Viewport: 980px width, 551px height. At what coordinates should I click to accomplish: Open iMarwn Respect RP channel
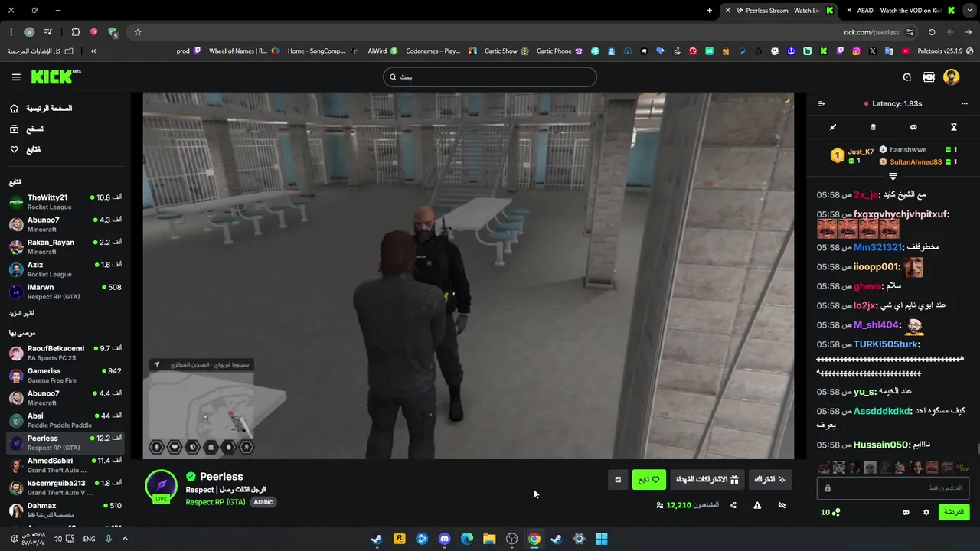tap(65, 292)
